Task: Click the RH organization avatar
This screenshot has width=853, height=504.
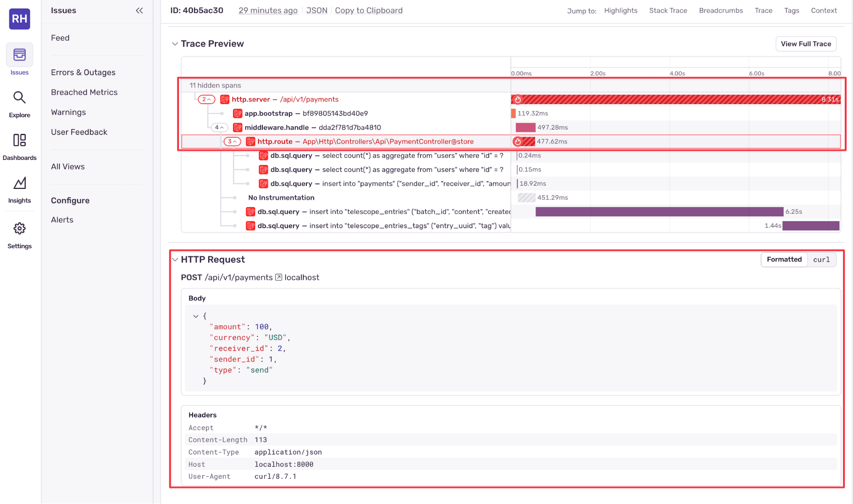Action: 20,19
